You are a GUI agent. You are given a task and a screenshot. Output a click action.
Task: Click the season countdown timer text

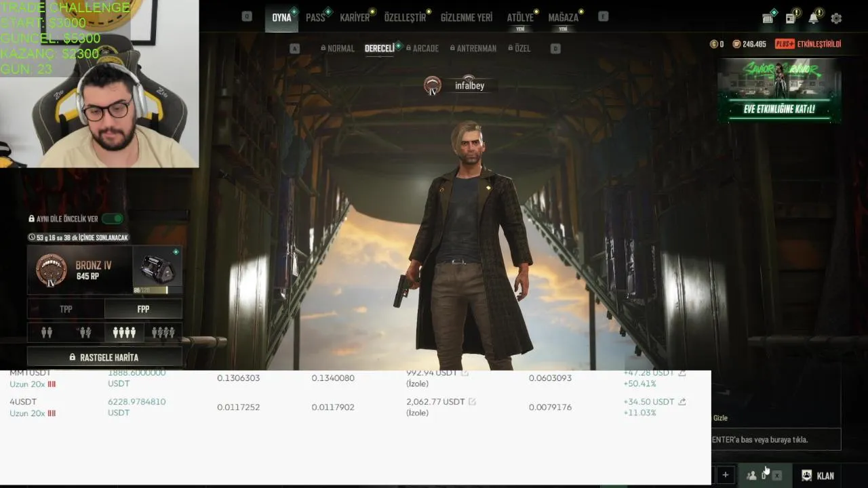pyautogui.click(x=78, y=238)
